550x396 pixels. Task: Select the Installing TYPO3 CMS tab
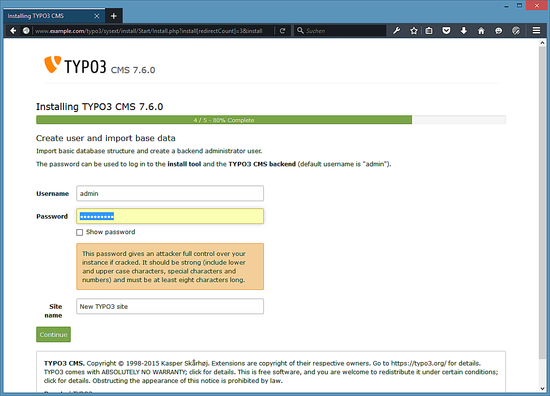(54, 16)
